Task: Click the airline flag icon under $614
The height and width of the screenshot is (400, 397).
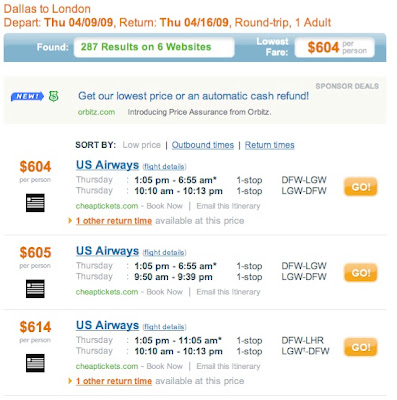Action: (35, 363)
